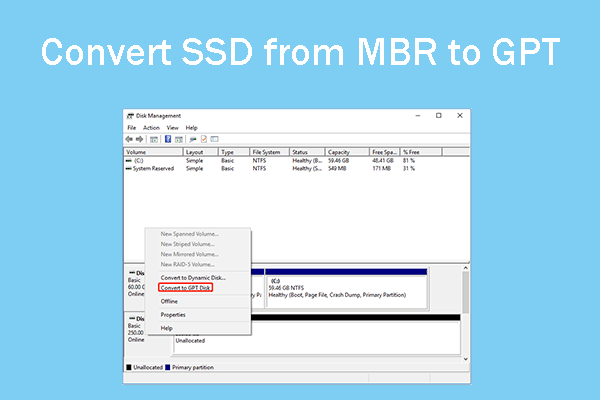Minimize the Disk Management window
Screen dimensions: 600x400
pos(418,116)
